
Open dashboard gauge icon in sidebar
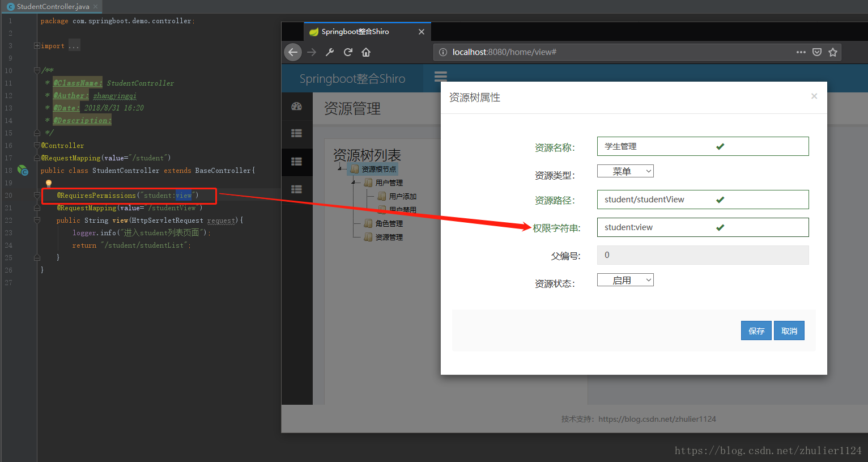coord(296,106)
